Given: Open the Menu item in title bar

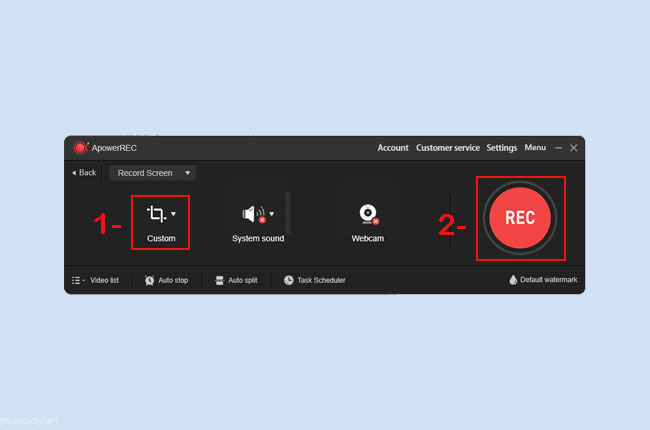Looking at the screenshot, I should (535, 148).
